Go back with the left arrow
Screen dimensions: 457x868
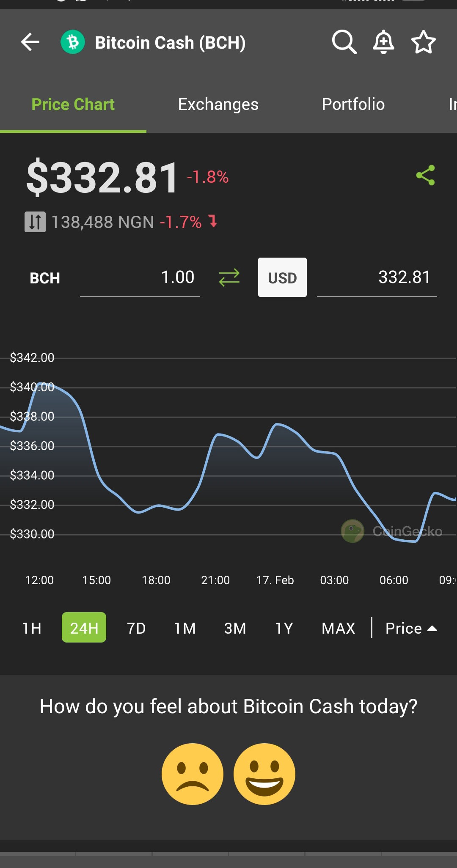point(30,42)
